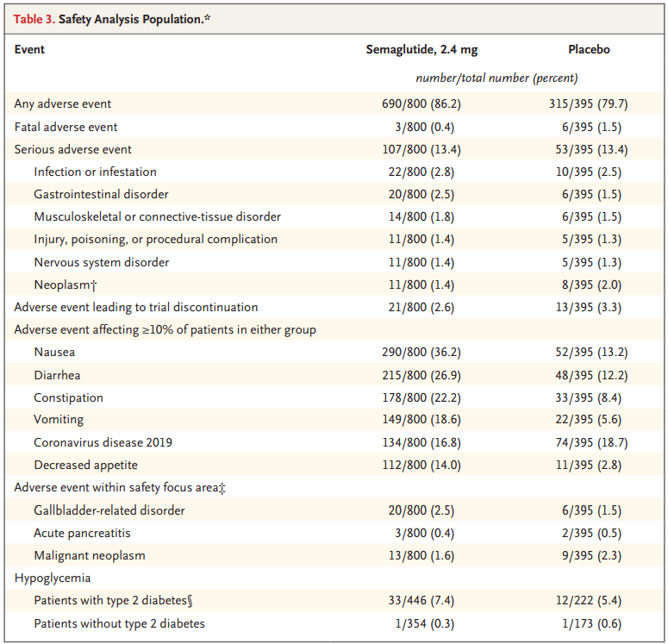This screenshot has width=668, height=644.
Task: Select the "Malignant neoplasm" row label
Action: coord(89,555)
